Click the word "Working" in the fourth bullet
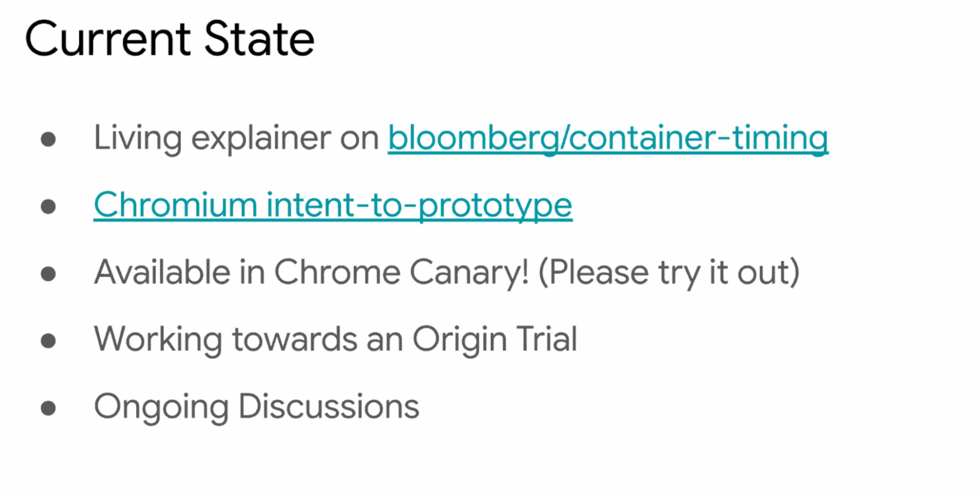Image resolution: width=980 pixels, height=491 pixels. (158, 339)
